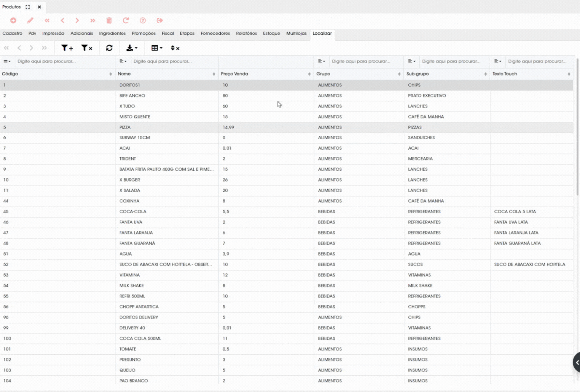Click the clear filter funnel icon
This screenshot has width=580, height=392.
(87, 48)
